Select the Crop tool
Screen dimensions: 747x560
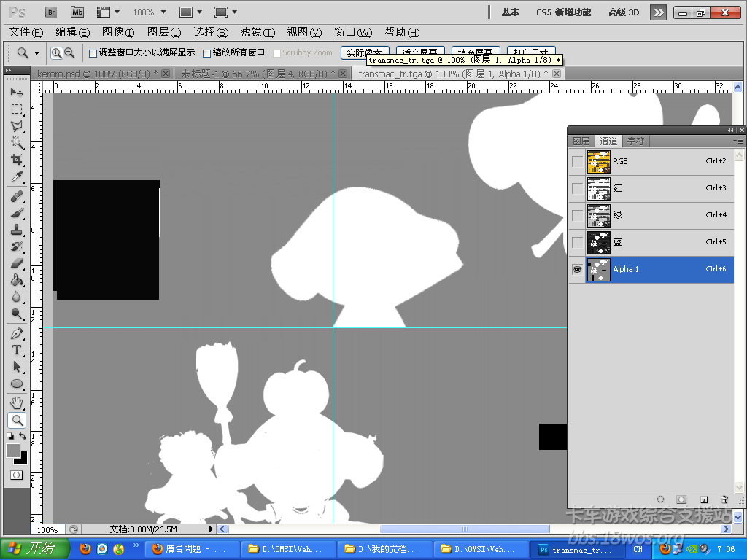pyautogui.click(x=16, y=160)
